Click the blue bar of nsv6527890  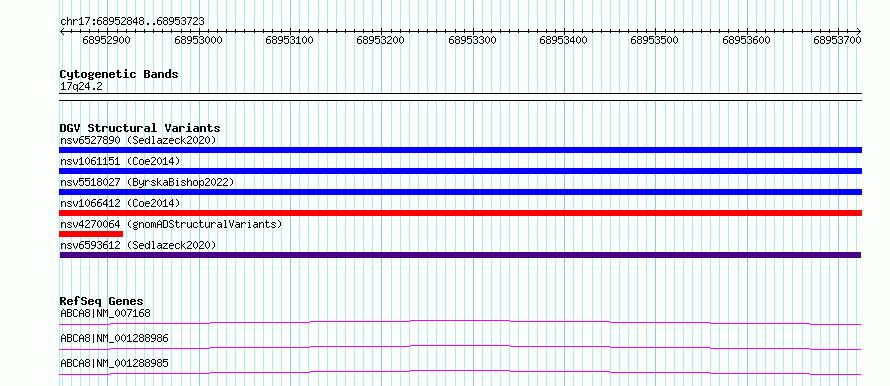(x=461, y=150)
